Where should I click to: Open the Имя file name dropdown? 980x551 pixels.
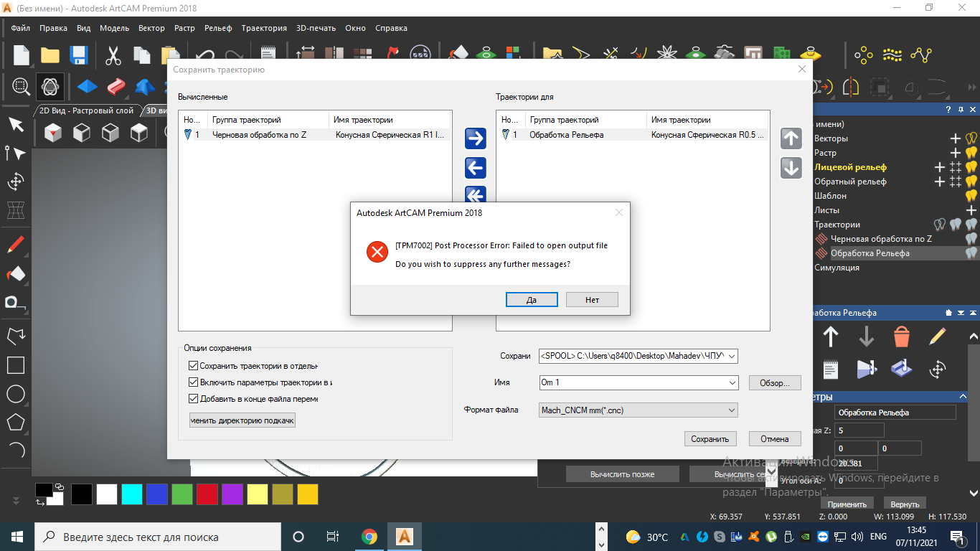[731, 383]
